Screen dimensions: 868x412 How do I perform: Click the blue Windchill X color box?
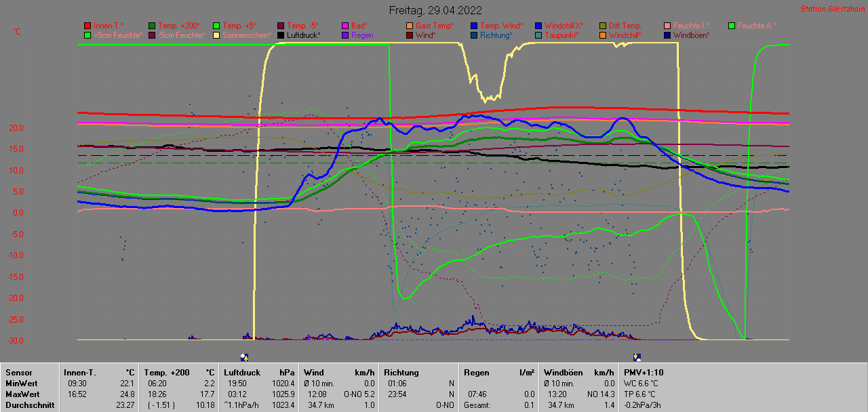[x=539, y=26]
